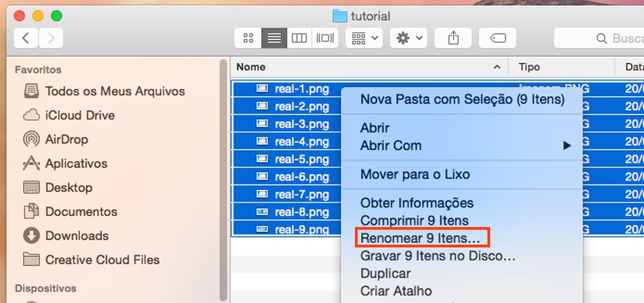Click the Edit Tags toolbar button
Viewport: 644px width, 303px height.
click(x=497, y=38)
